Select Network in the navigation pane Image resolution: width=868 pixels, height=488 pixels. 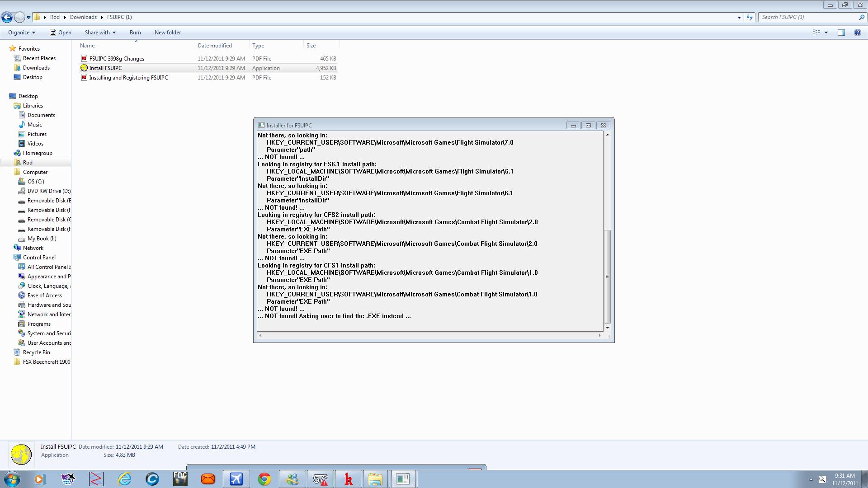coord(33,248)
